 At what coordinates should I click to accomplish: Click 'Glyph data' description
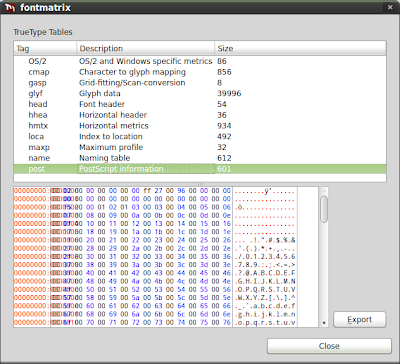tap(100, 93)
